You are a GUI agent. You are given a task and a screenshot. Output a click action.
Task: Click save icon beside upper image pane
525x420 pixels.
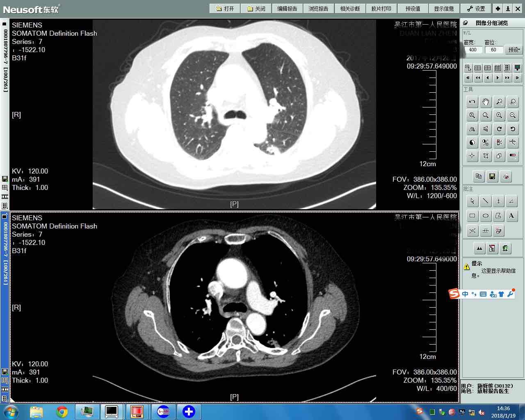pos(5,179)
